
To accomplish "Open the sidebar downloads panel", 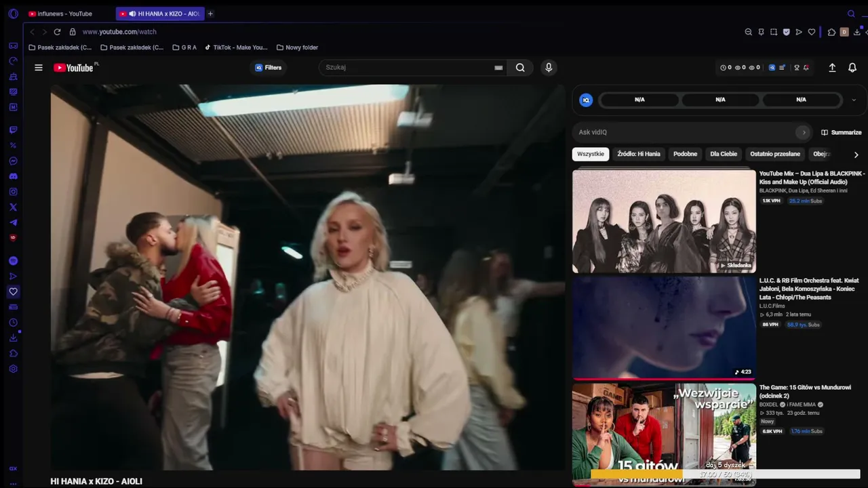I will (13, 338).
